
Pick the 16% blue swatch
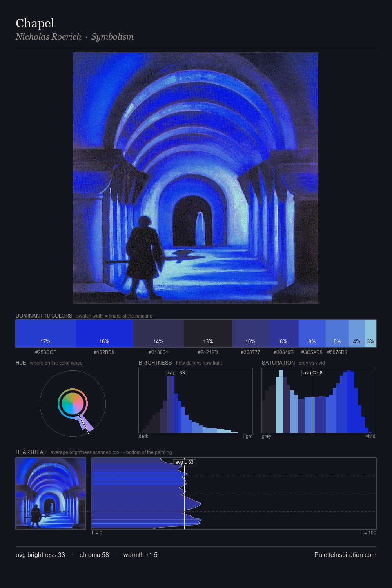tap(104, 334)
